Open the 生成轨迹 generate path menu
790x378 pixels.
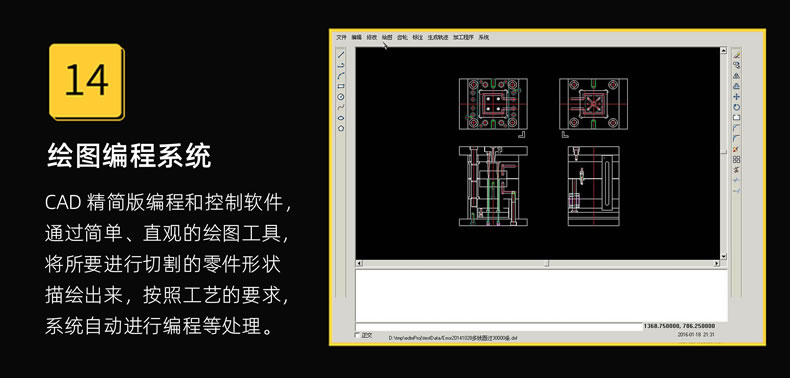(x=437, y=37)
